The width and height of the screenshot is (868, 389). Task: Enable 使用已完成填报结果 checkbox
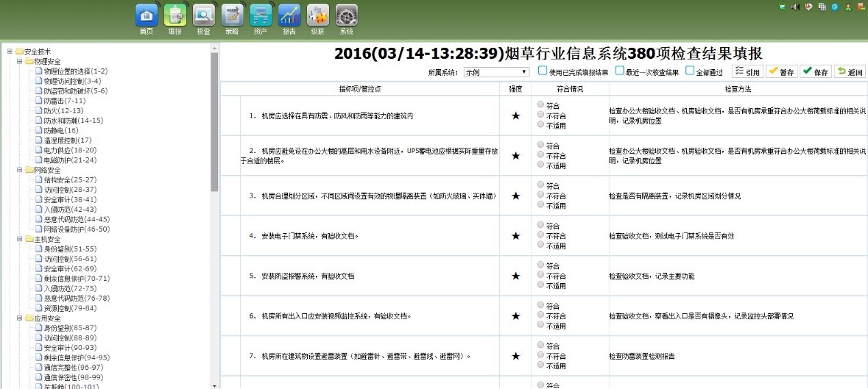click(542, 70)
